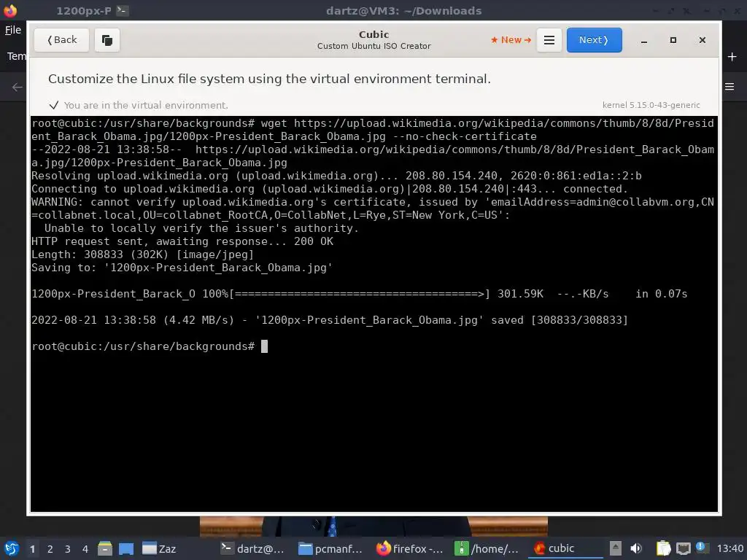This screenshot has height=560, width=747.
Task: Minimize the Cubic window
Action: click(644, 41)
